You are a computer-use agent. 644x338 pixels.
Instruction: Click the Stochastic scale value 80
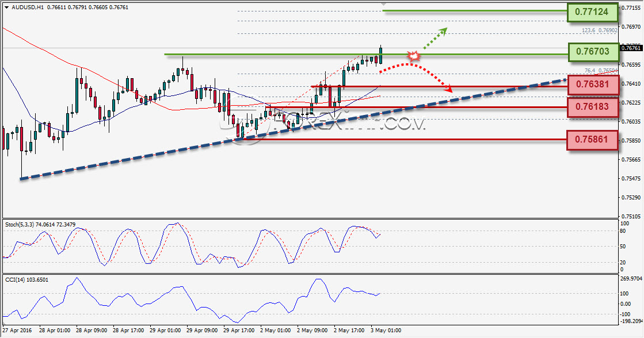tap(623, 231)
